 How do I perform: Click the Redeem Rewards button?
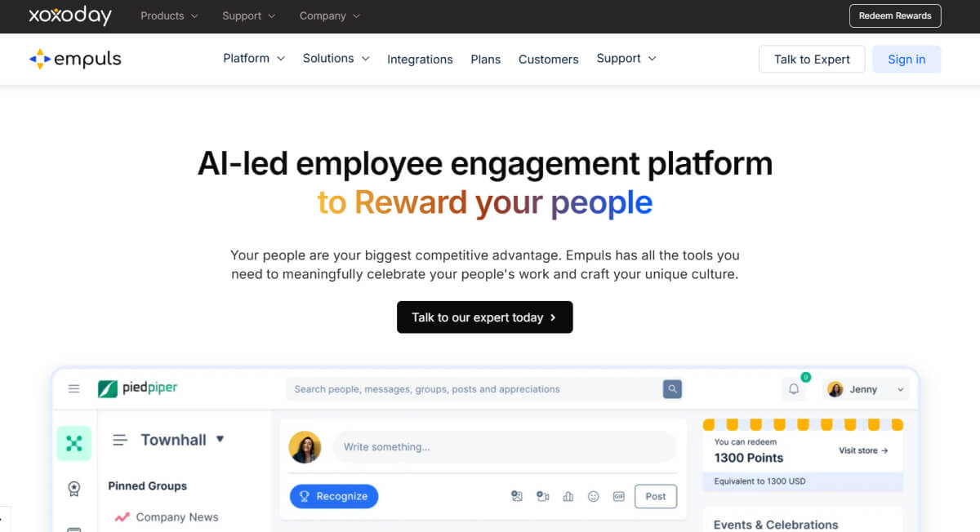click(895, 16)
